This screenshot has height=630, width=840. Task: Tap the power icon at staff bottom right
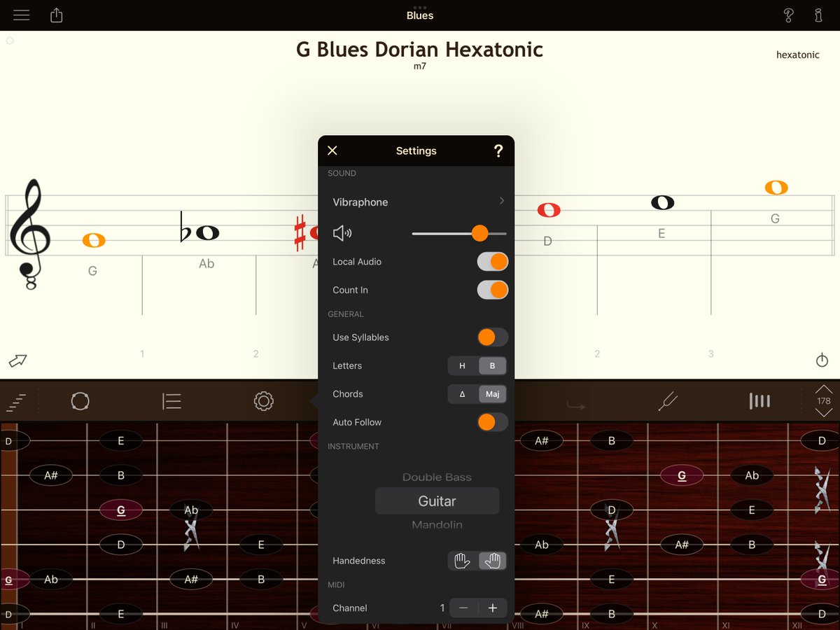point(822,360)
